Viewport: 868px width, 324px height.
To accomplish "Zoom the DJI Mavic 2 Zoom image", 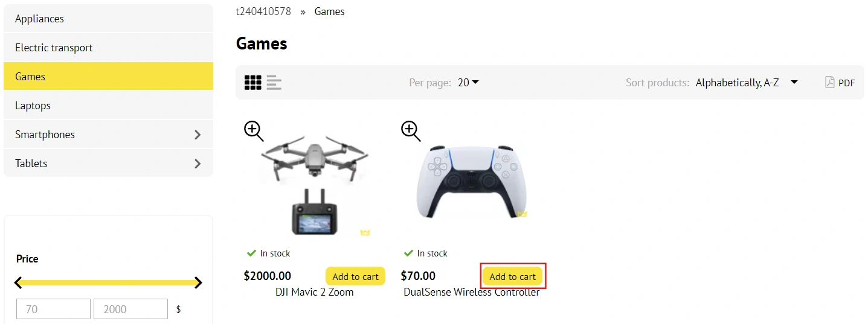I will pyautogui.click(x=254, y=130).
